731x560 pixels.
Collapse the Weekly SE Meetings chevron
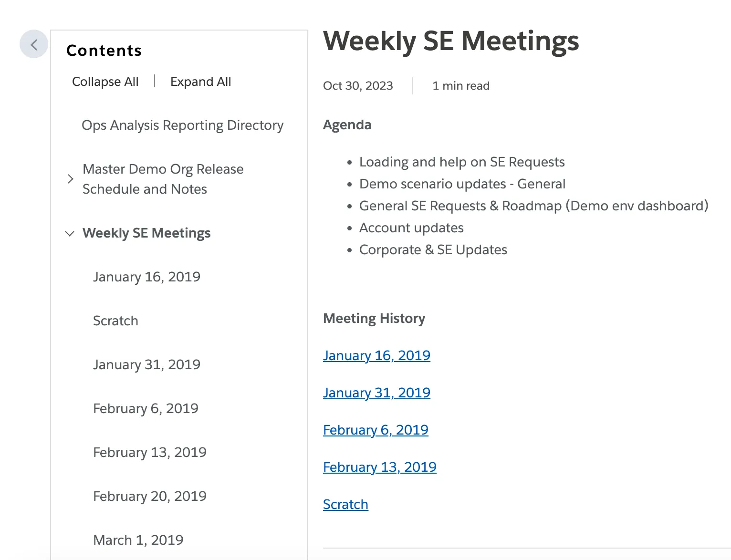coord(70,233)
